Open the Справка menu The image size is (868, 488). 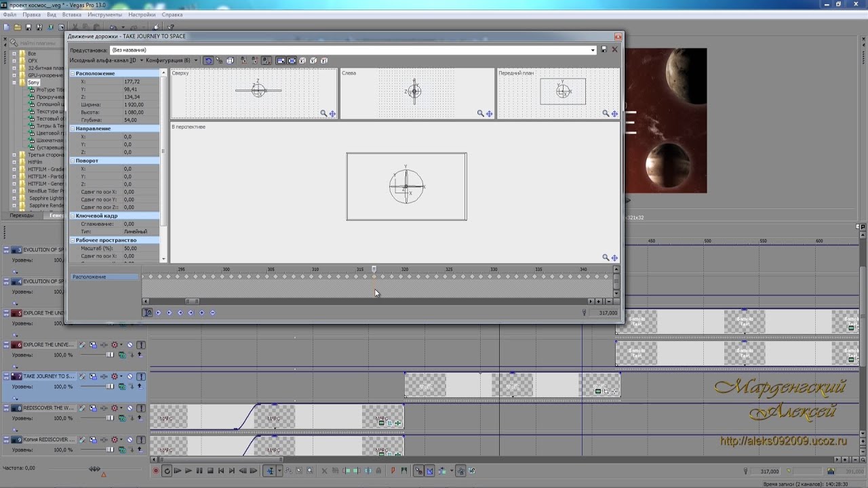point(172,14)
